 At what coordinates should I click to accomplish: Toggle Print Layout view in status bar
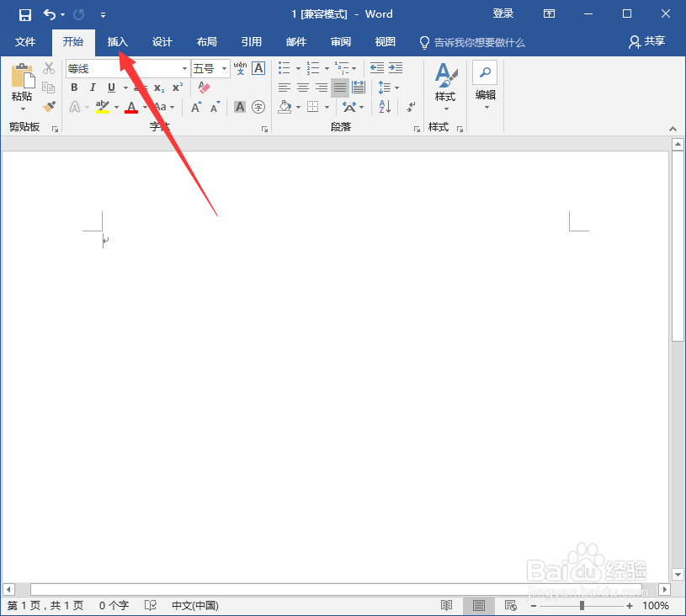coord(479,606)
